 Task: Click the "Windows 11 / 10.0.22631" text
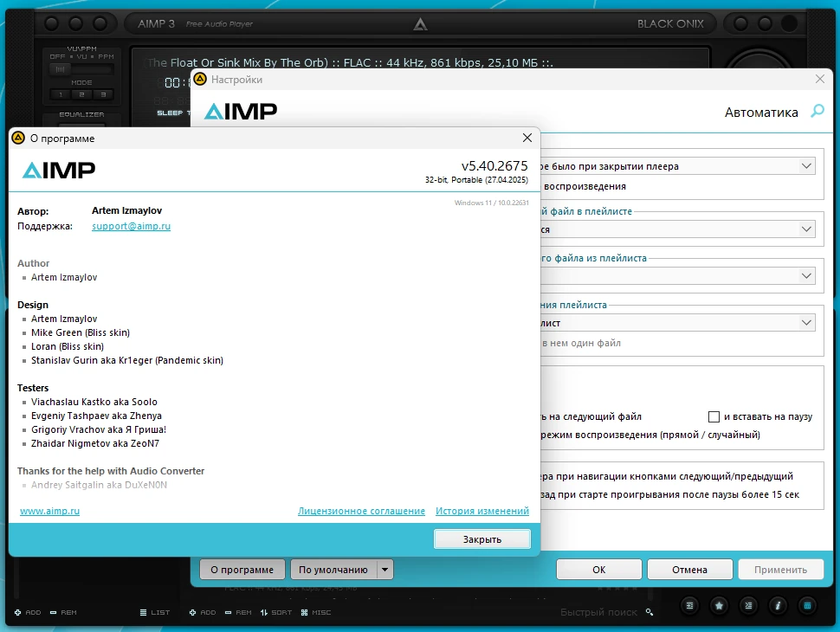491,203
